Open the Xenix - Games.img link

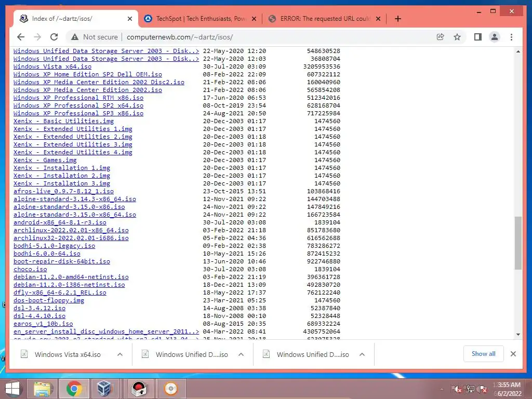pyautogui.click(x=45, y=160)
